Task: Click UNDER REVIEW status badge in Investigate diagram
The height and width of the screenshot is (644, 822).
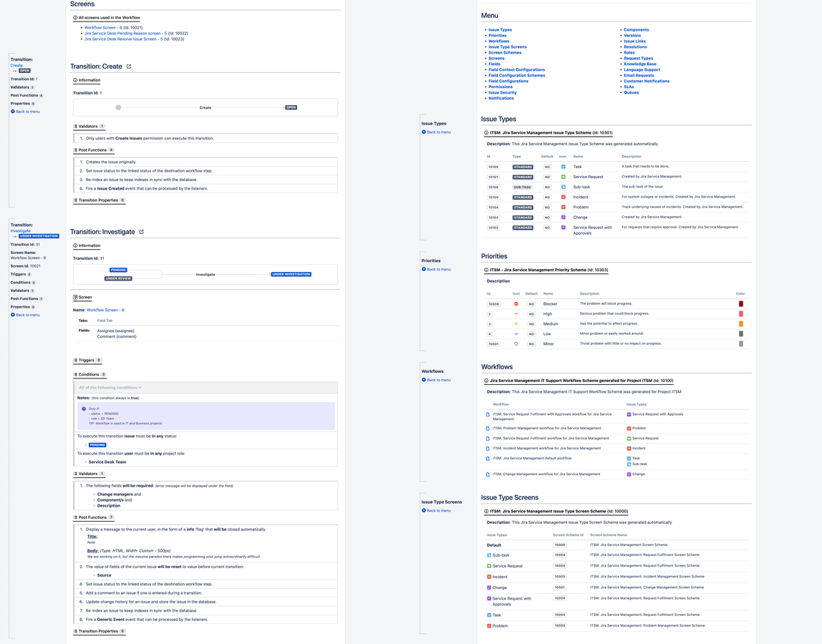Action: [x=118, y=279]
